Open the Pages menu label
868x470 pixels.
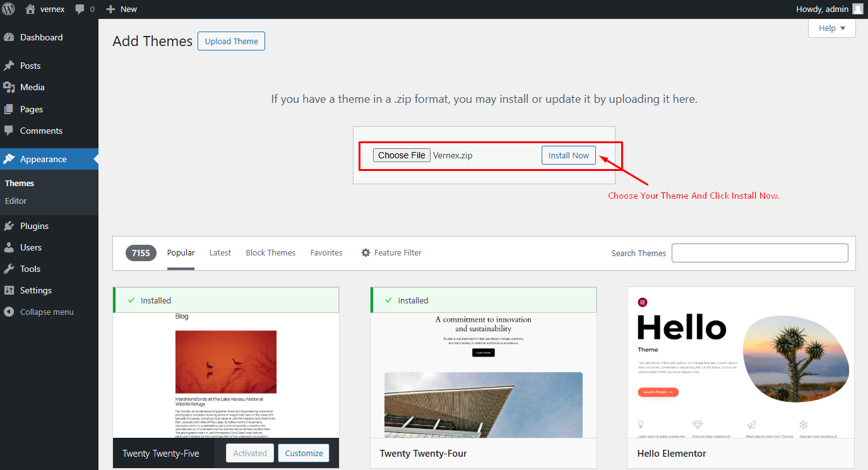32,109
